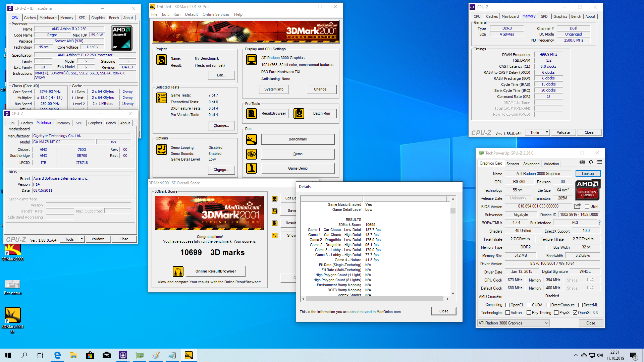This screenshot has height=362, width=644.
Task: Open the Tools dropdown arrow in CPU-Z Memory window
Action: [x=547, y=132]
